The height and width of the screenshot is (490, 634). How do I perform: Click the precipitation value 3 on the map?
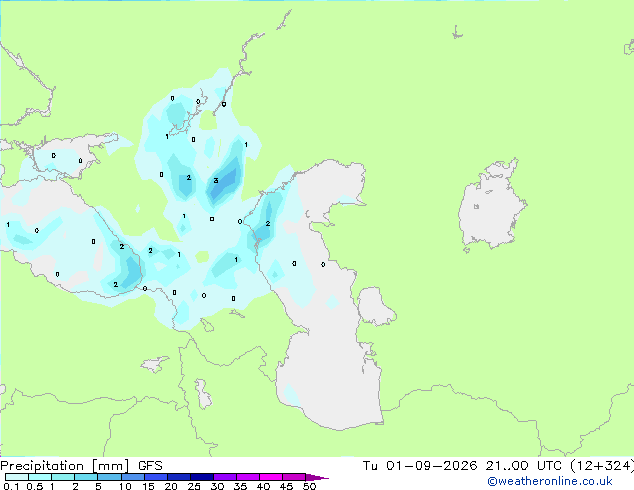216,180
